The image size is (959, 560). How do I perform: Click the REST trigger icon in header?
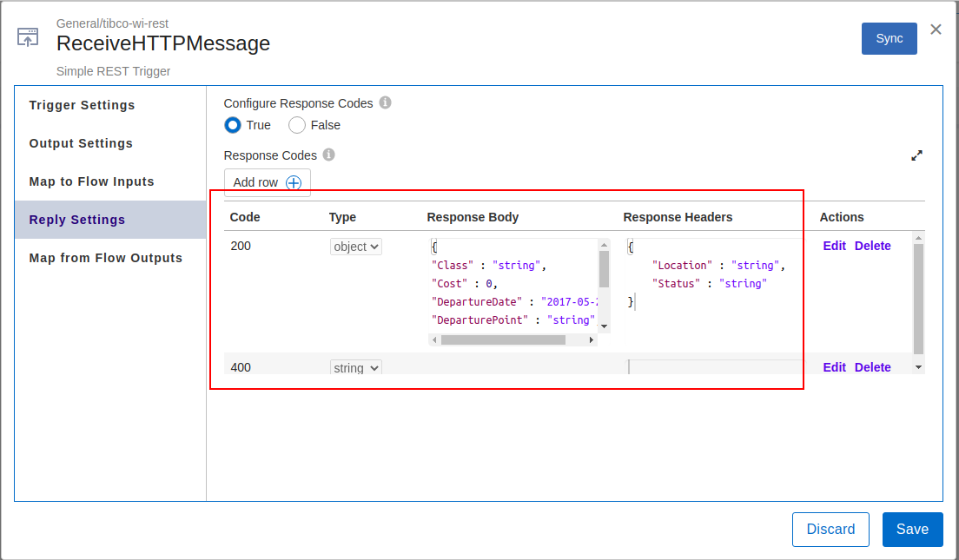28,37
